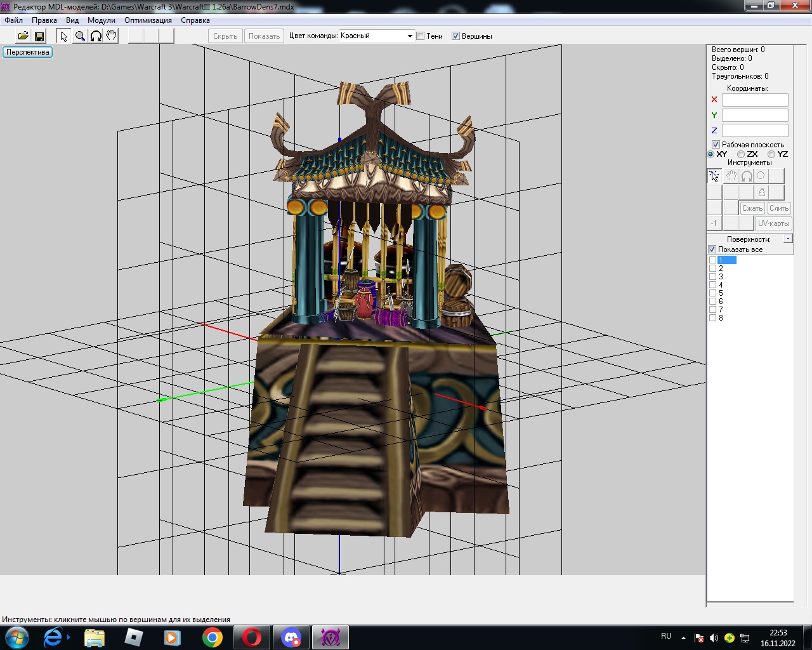Open the Модули menu
Screen dimensions: 812x650
click(101, 20)
